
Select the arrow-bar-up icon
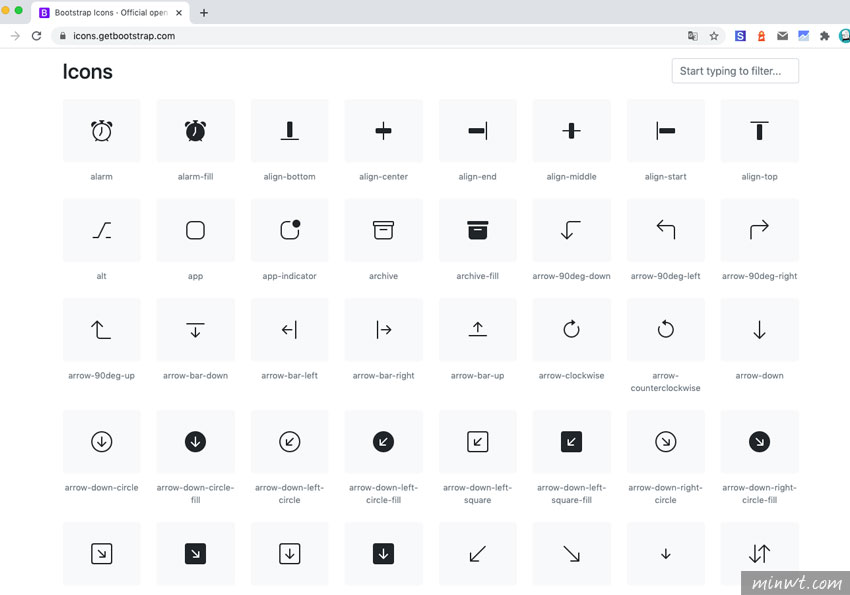[478, 329]
